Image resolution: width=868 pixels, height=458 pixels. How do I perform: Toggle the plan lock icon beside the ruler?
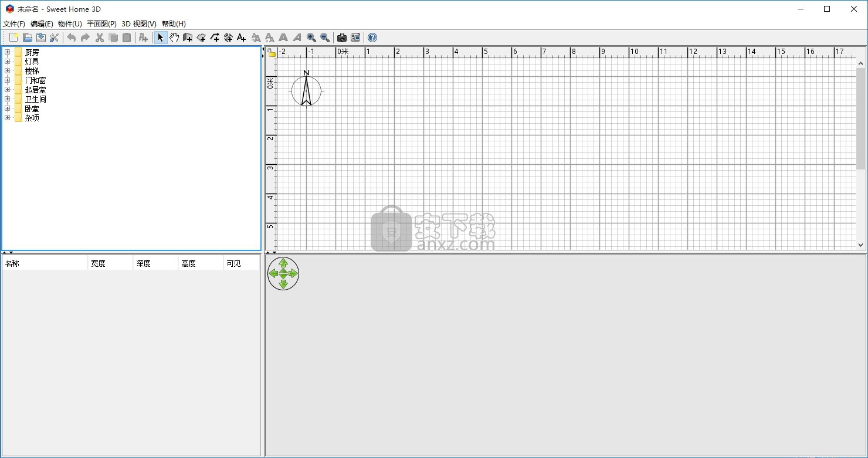[x=272, y=52]
